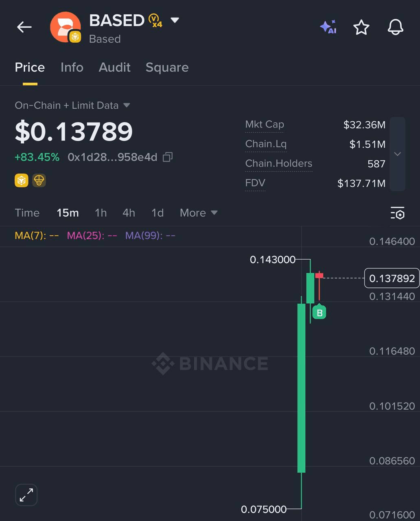The width and height of the screenshot is (420, 521).
Task: Tap the Mkt Cap label
Action: pos(265,125)
